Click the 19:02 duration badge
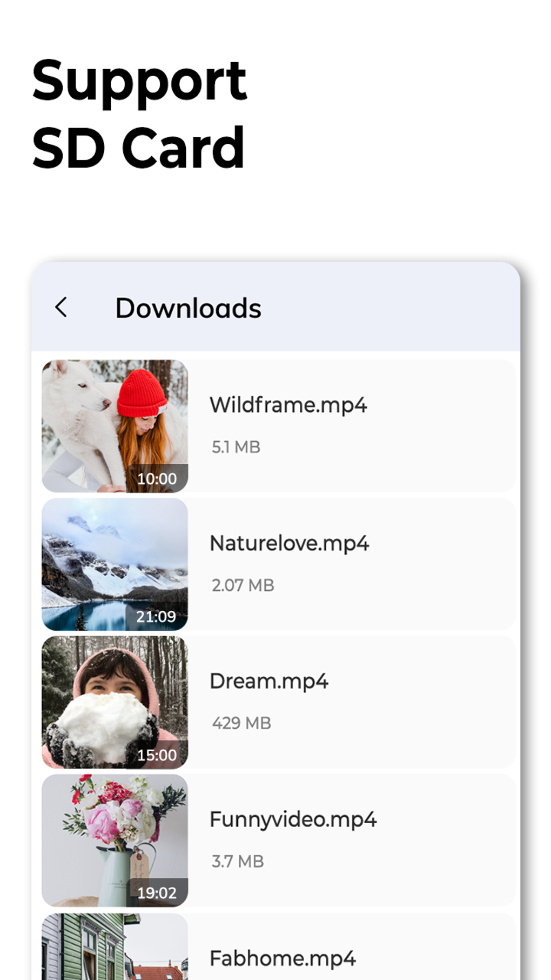551x980 pixels. 157,893
